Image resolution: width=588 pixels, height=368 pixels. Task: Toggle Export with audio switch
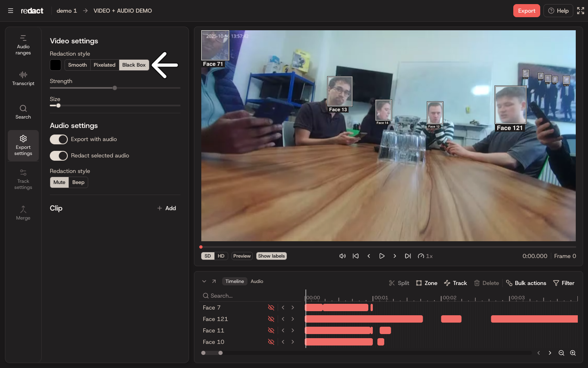(x=59, y=139)
